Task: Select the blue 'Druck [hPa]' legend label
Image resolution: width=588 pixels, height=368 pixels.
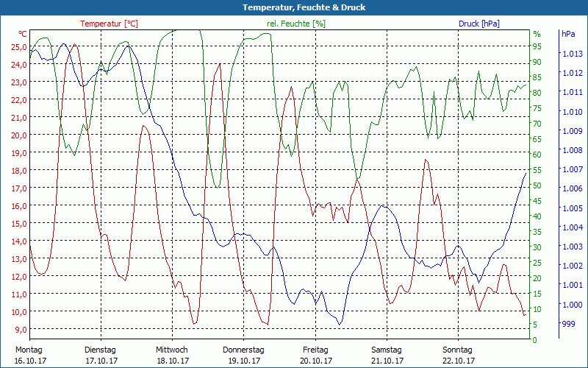Action: click(x=478, y=24)
